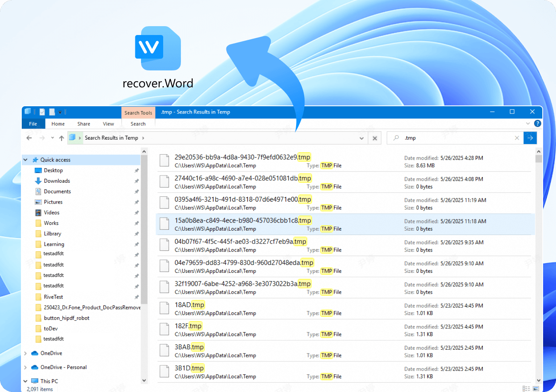Select Downloads in the navigation pane
The image size is (556, 392).
click(57, 181)
